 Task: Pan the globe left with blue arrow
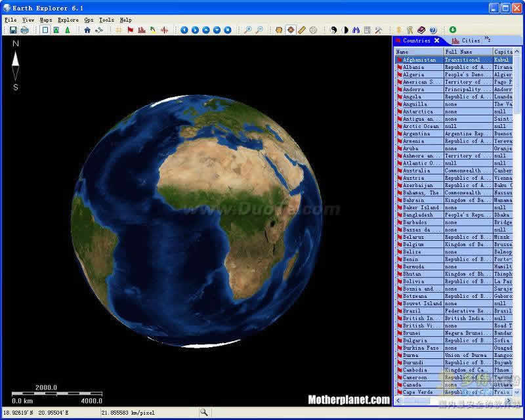point(184,30)
